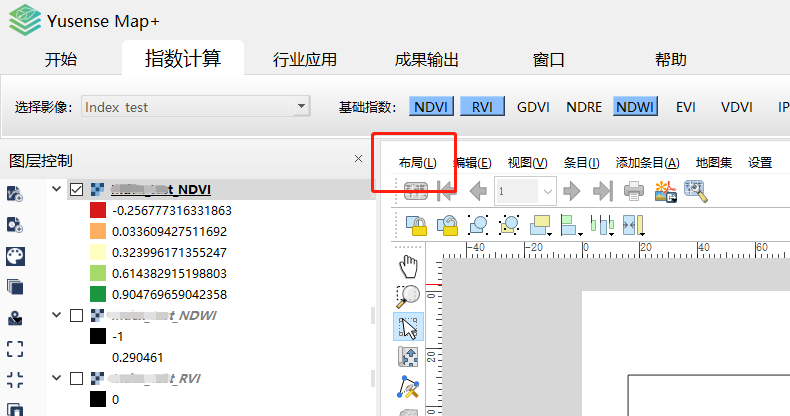Switch to the 成果输出 tab
The width and height of the screenshot is (790, 416).
(427, 59)
